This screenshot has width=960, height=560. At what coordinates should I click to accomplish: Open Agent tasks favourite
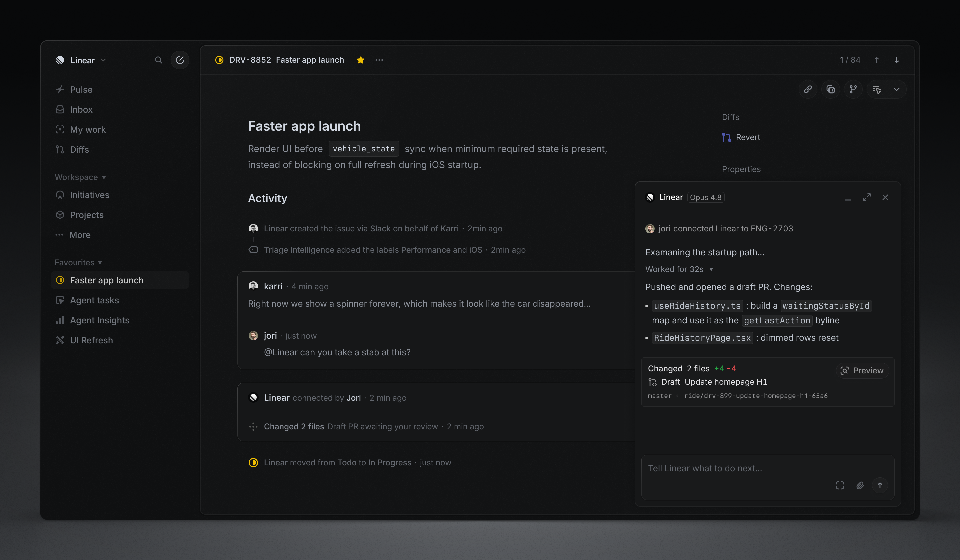click(120, 300)
